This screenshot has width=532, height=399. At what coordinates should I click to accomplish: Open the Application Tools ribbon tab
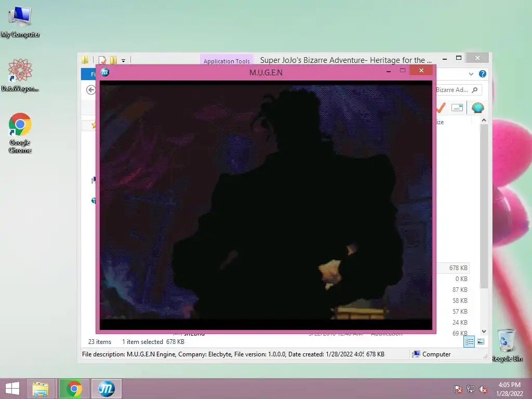click(x=227, y=61)
